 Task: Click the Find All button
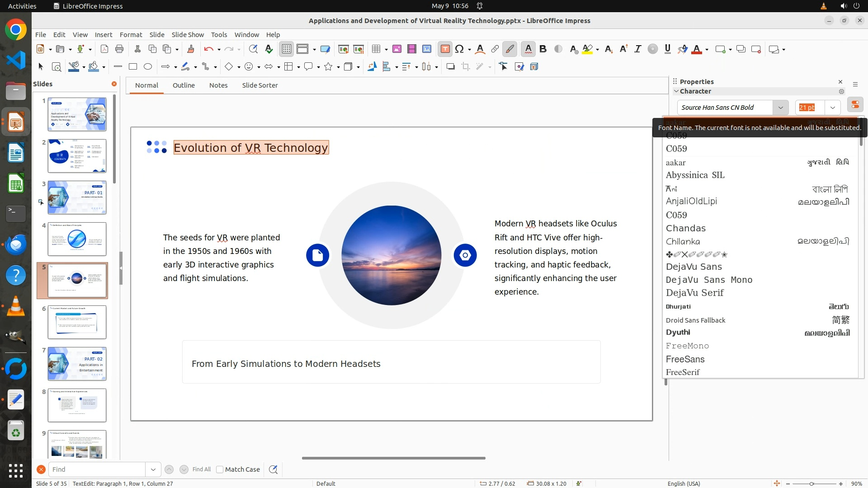[201, 469]
